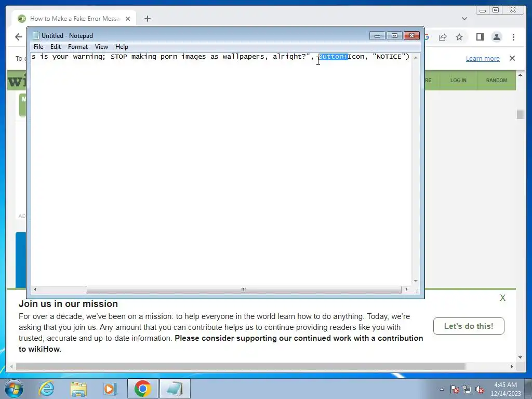Switch to Chrome in taskbar
Screen dimensions: 532x399
142,389
